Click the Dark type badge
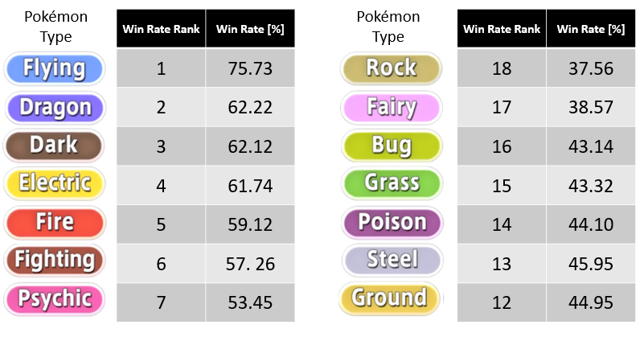The width and height of the screenshot is (644, 337). pos(54,145)
